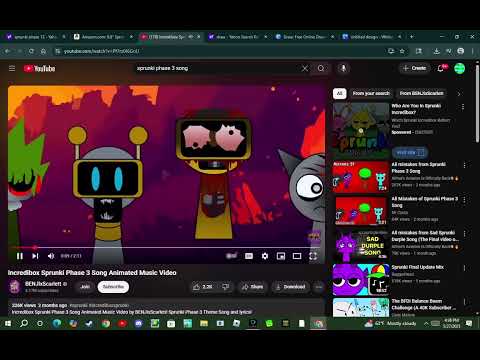This screenshot has width=480, height=360.
Task: Switch to the first 'sprunki phase' browser tab
Action: click(x=35, y=37)
